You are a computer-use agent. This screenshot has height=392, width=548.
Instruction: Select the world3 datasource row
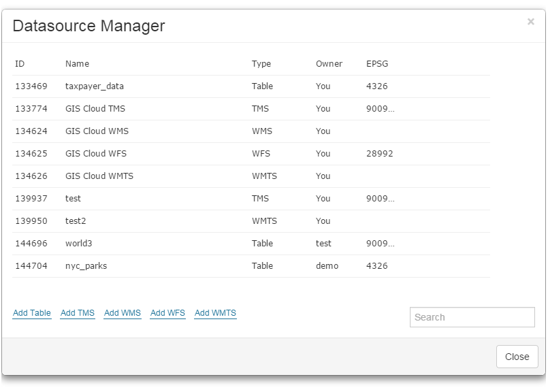[204, 243]
